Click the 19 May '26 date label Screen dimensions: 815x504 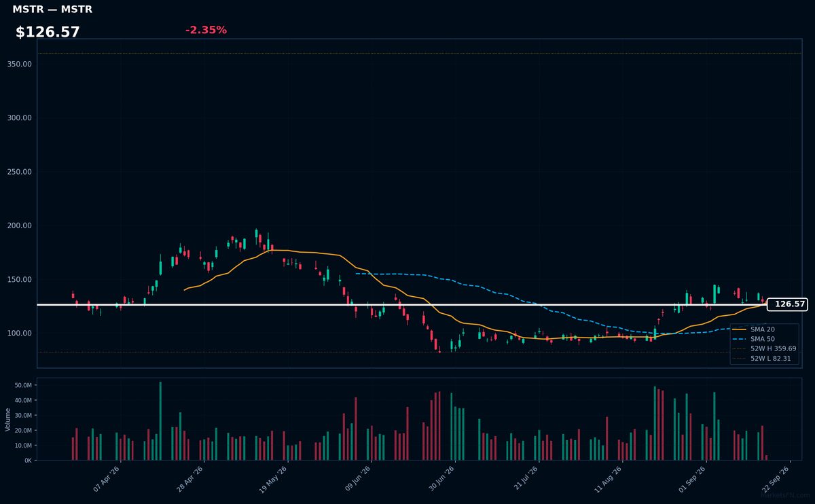(x=274, y=478)
